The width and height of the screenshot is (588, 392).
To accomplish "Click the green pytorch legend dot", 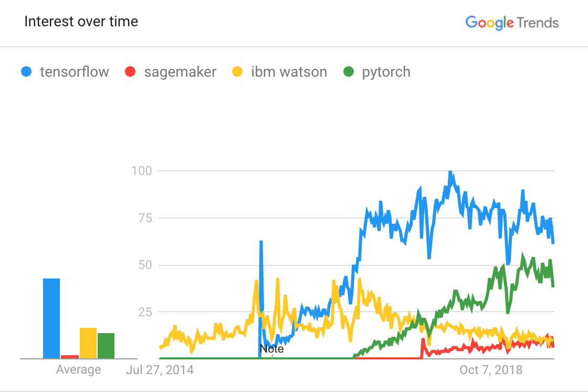I will click(348, 71).
